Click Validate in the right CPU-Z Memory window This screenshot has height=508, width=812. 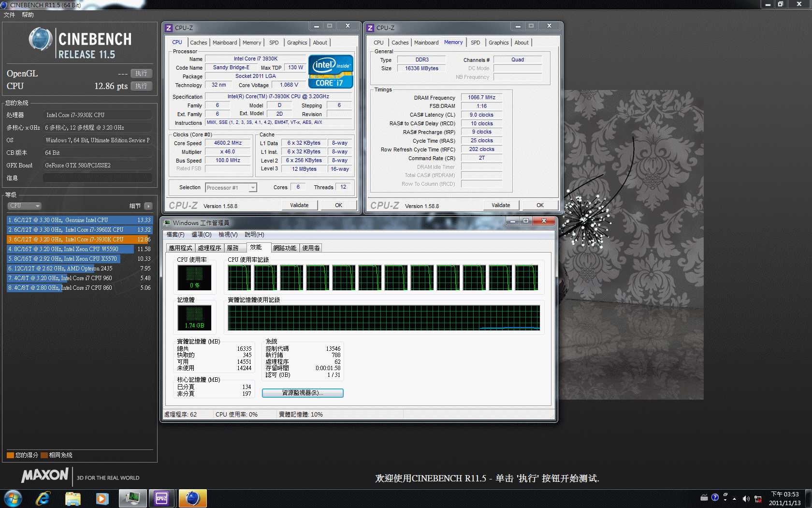click(x=501, y=205)
